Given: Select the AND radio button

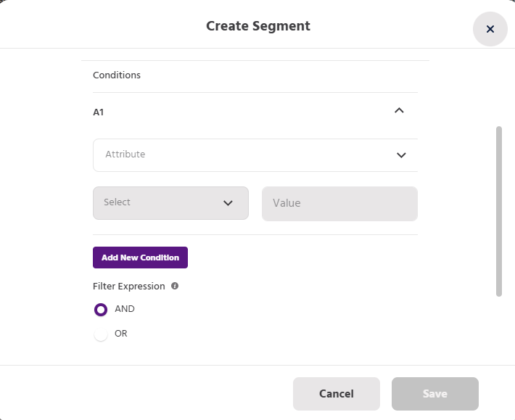Looking at the screenshot, I should [101, 310].
